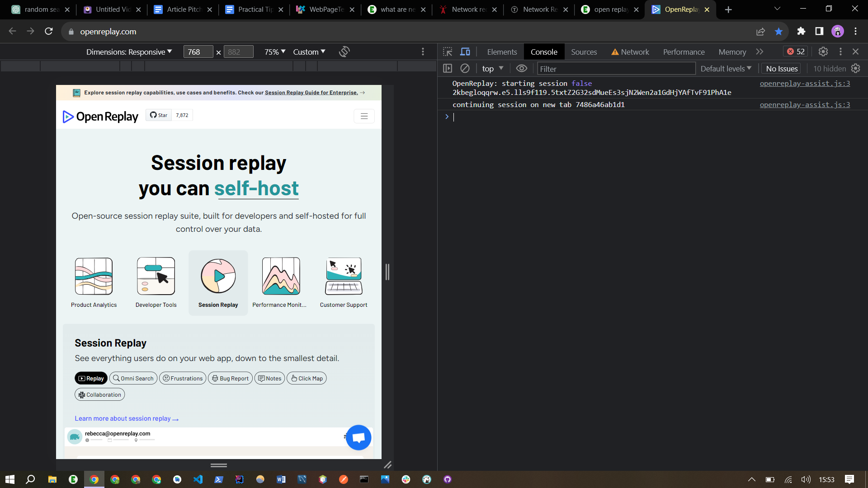The height and width of the screenshot is (488, 868).
Task: Select the Product Analytics card
Action: [94, 283]
